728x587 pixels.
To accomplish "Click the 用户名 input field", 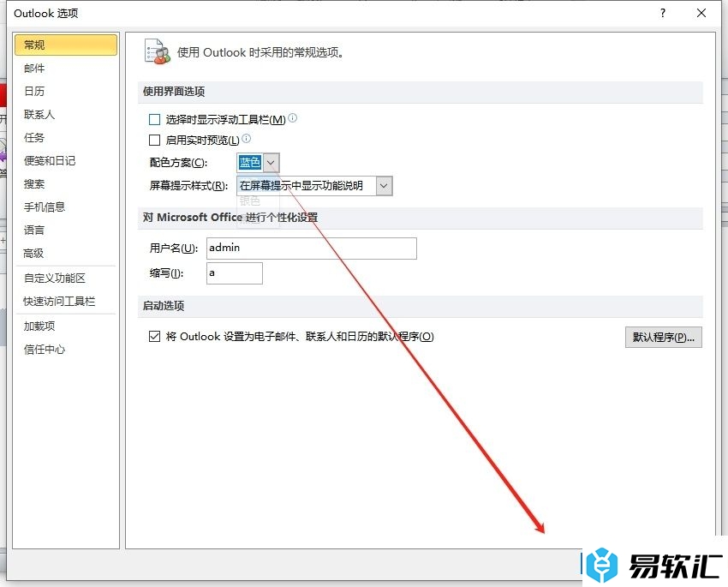I will (x=312, y=248).
